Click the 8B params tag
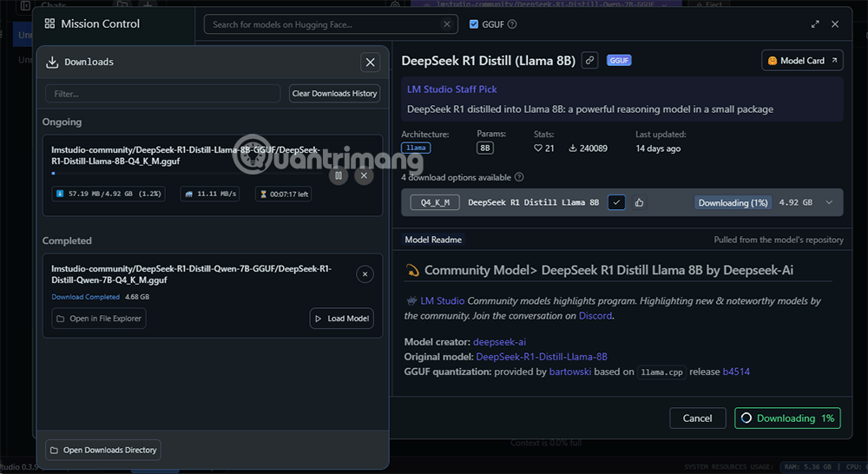 click(x=485, y=148)
